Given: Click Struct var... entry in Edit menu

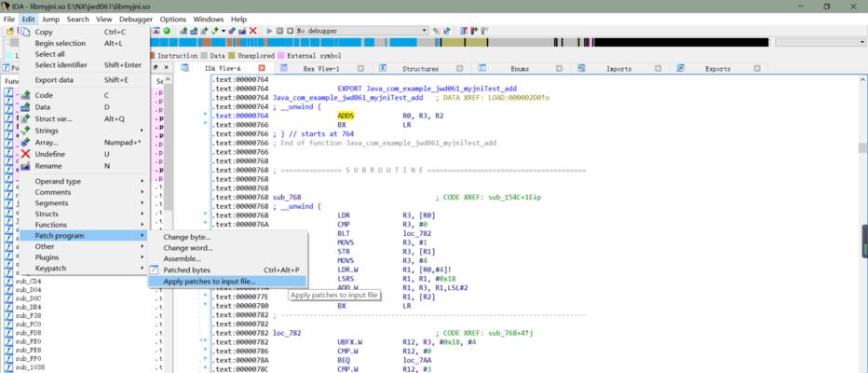Looking at the screenshot, I should click(x=85, y=118).
